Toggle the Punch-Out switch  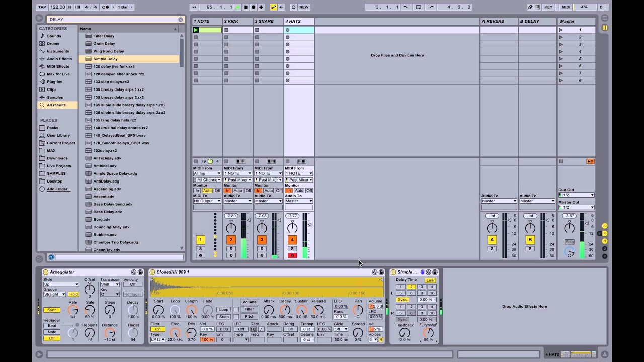[x=431, y=7]
